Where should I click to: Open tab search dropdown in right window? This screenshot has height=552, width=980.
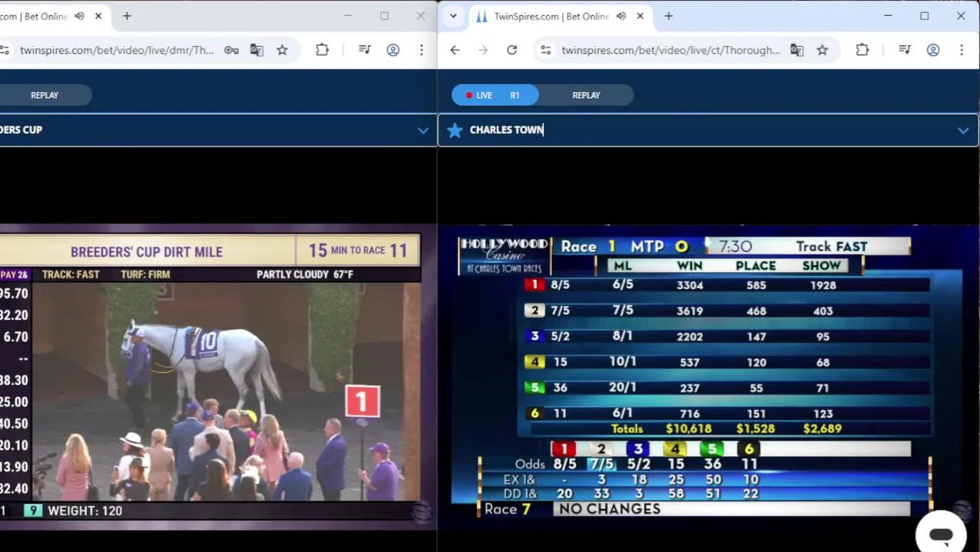click(x=453, y=16)
